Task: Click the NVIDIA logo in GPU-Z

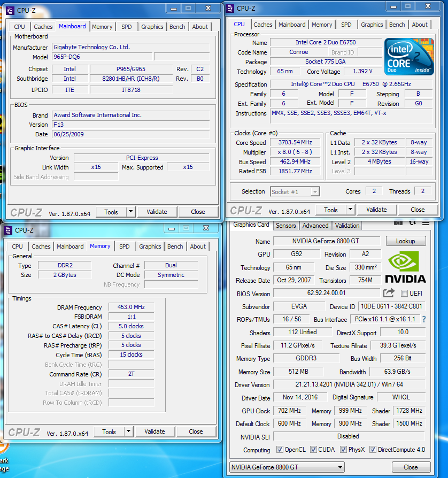Action: click(405, 267)
